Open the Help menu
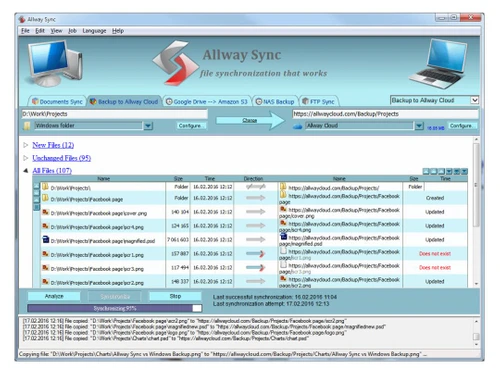 pyautogui.click(x=118, y=31)
